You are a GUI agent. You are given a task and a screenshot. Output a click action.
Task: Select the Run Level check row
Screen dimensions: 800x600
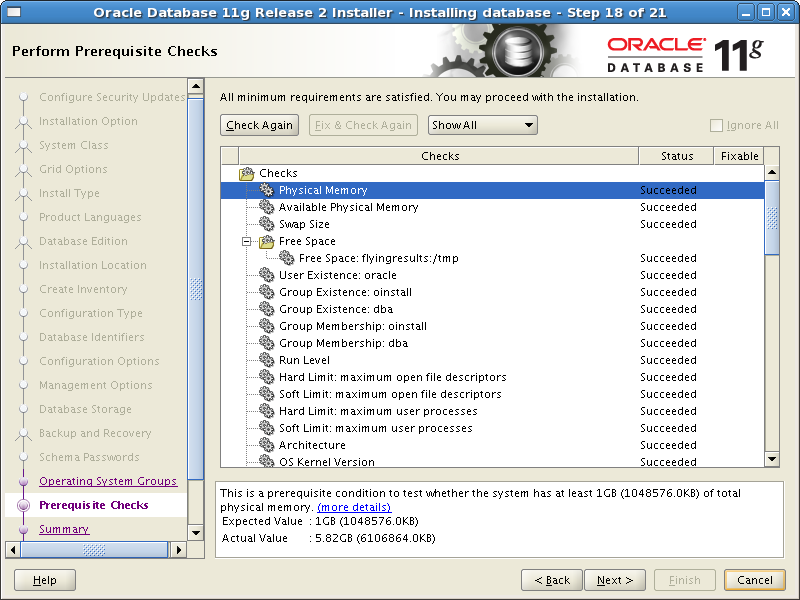(492, 360)
